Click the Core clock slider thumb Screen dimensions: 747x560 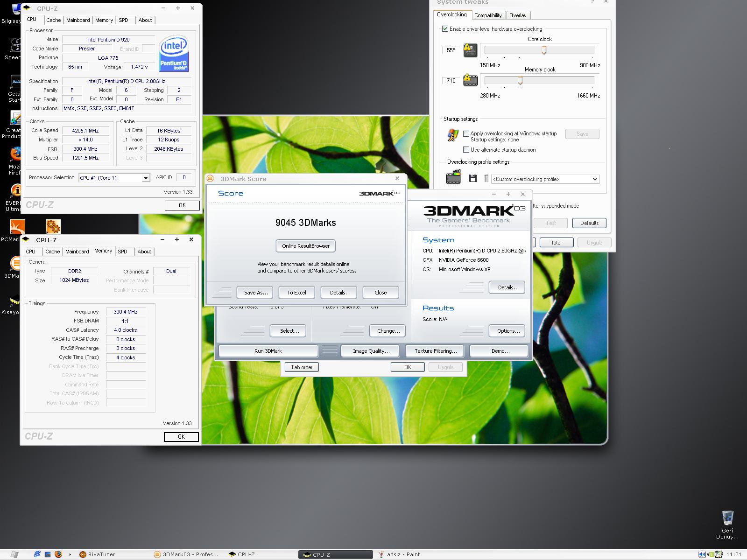544,50
